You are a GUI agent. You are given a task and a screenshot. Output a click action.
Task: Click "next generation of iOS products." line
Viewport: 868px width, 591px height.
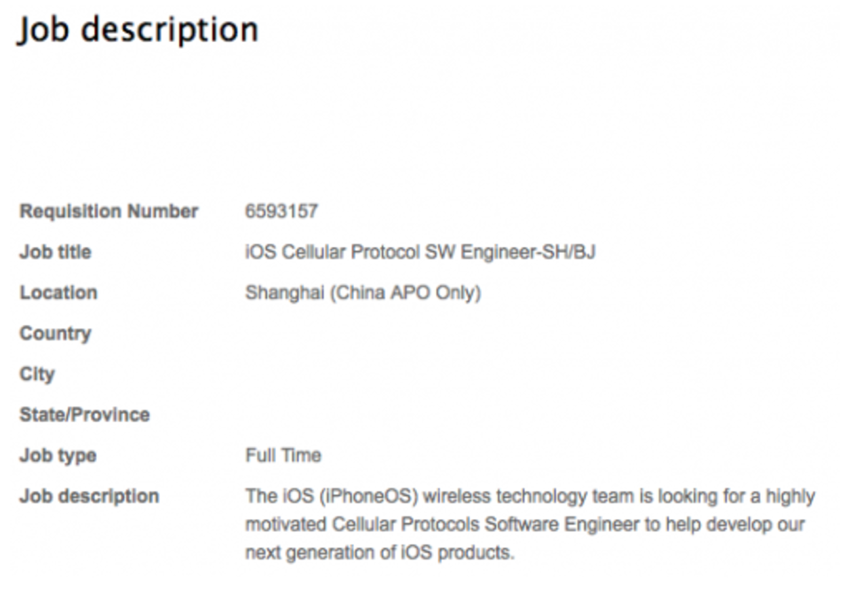coord(380,552)
